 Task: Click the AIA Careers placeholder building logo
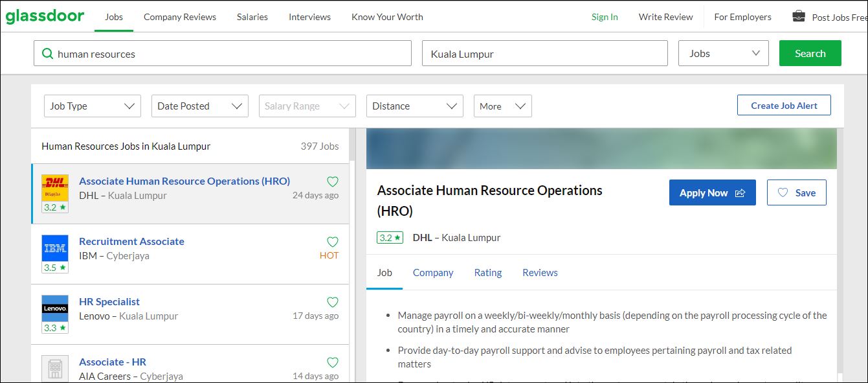point(55,369)
